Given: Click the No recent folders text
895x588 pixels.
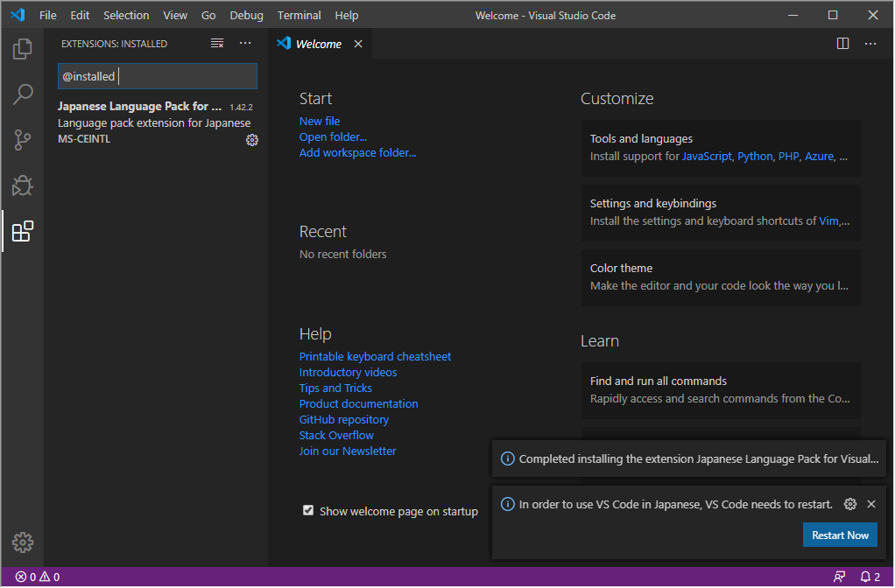Looking at the screenshot, I should [342, 255].
